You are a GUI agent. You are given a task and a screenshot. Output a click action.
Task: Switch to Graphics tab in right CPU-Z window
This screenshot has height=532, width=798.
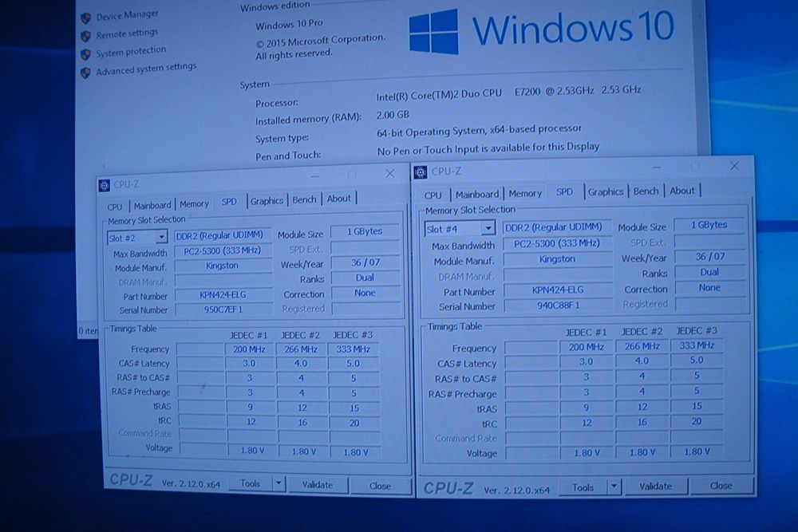(606, 191)
